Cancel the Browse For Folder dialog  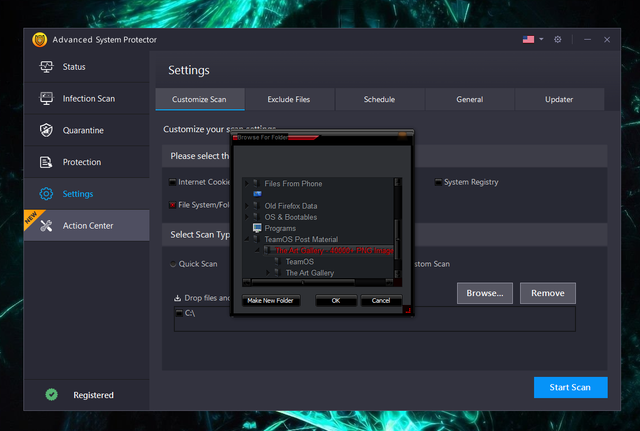click(x=381, y=300)
